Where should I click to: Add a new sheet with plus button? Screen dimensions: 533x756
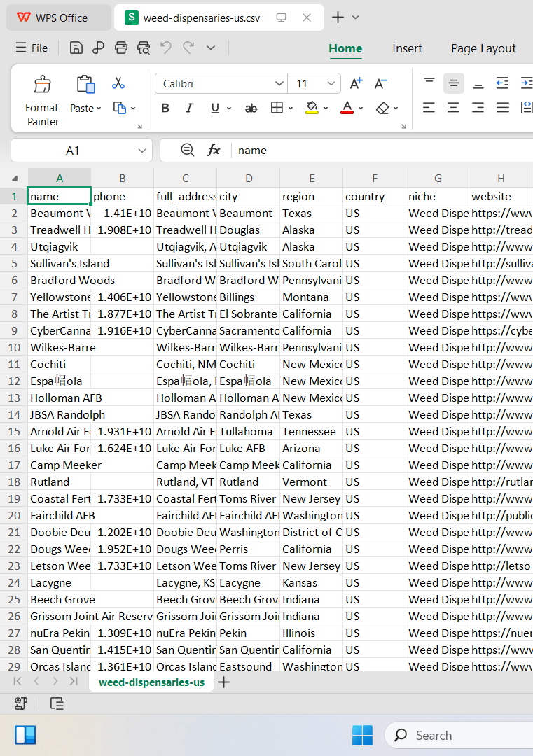pyautogui.click(x=224, y=682)
